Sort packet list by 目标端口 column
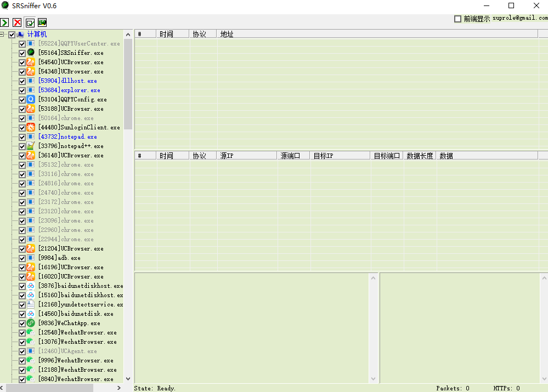The width and height of the screenshot is (548, 392). click(387, 156)
